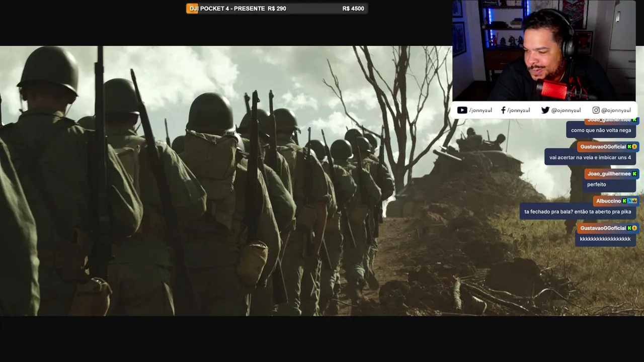Click the Instagram handle '@ojonnyzul'
Image resolution: width=644 pixels, height=362 pixels.
[x=616, y=110]
